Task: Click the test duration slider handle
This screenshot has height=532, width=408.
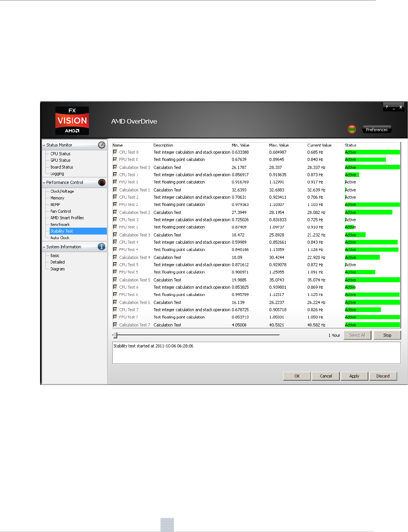Action: (x=115, y=335)
